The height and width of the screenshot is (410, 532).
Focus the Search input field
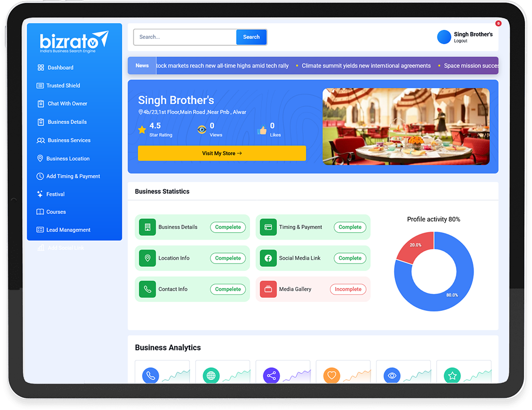click(185, 37)
